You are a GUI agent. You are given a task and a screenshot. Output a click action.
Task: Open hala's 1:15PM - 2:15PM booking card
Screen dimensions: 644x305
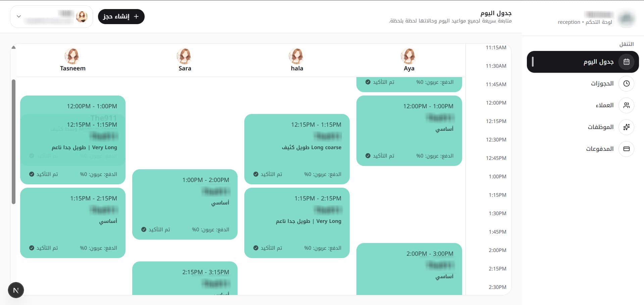point(297,223)
